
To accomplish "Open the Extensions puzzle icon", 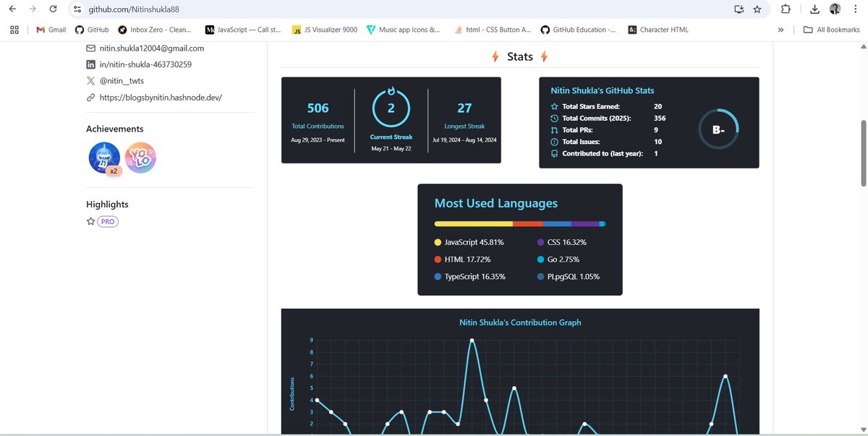I will [x=786, y=9].
